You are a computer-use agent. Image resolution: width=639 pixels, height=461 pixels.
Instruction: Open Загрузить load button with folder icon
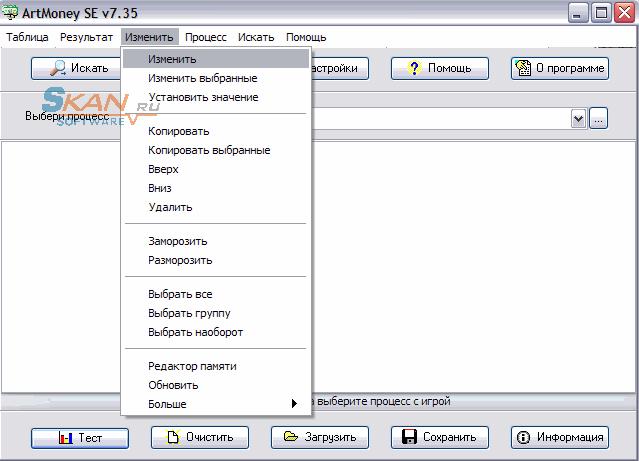(319, 437)
